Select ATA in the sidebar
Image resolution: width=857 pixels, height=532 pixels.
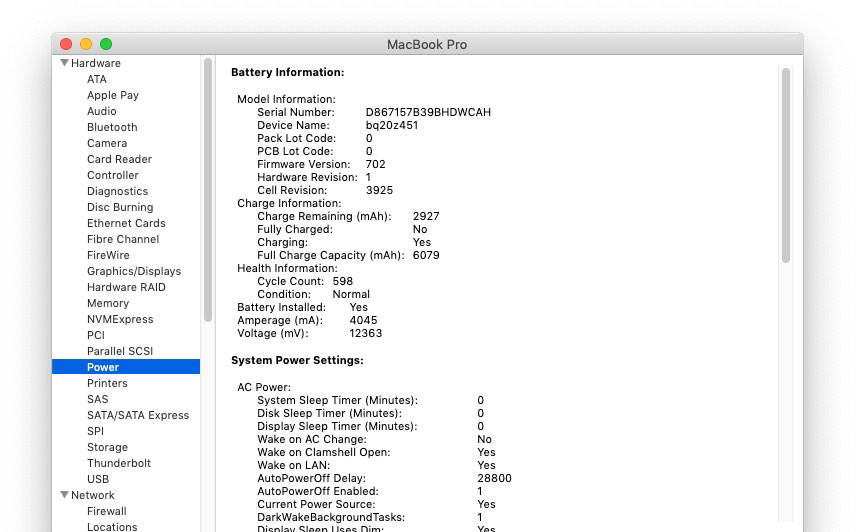coord(97,79)
